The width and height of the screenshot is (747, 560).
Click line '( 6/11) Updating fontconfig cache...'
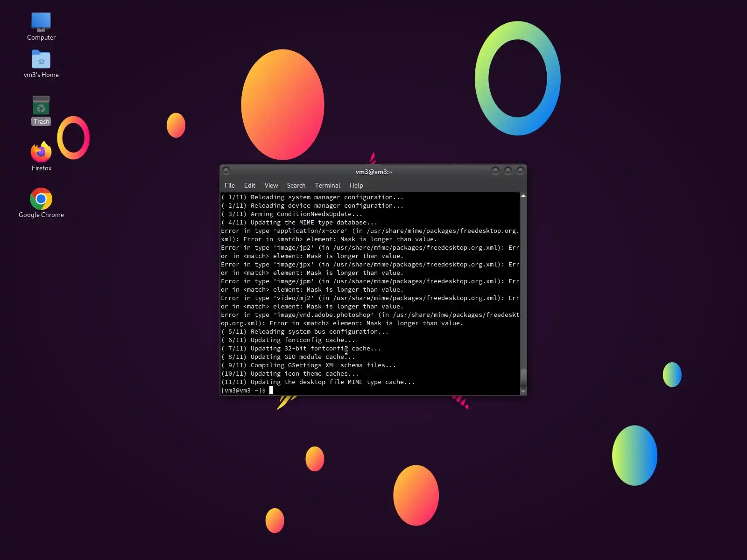288,340
